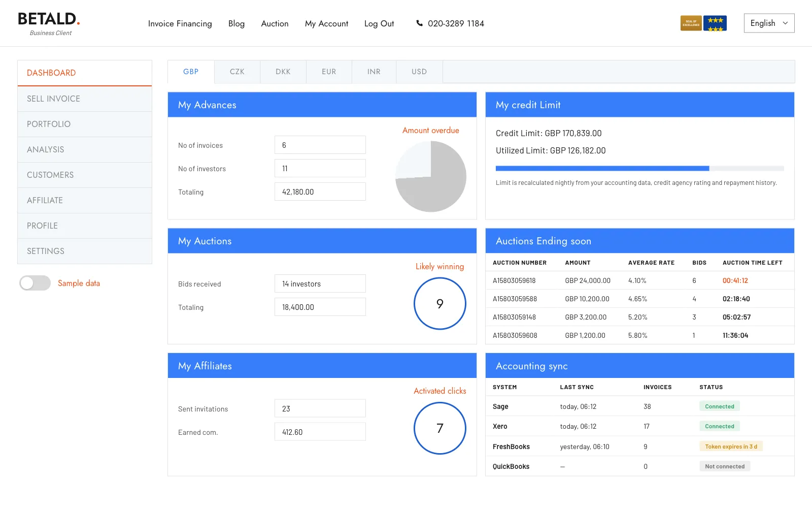Open PORTFOLIO in the sidebar

point(85,124)
